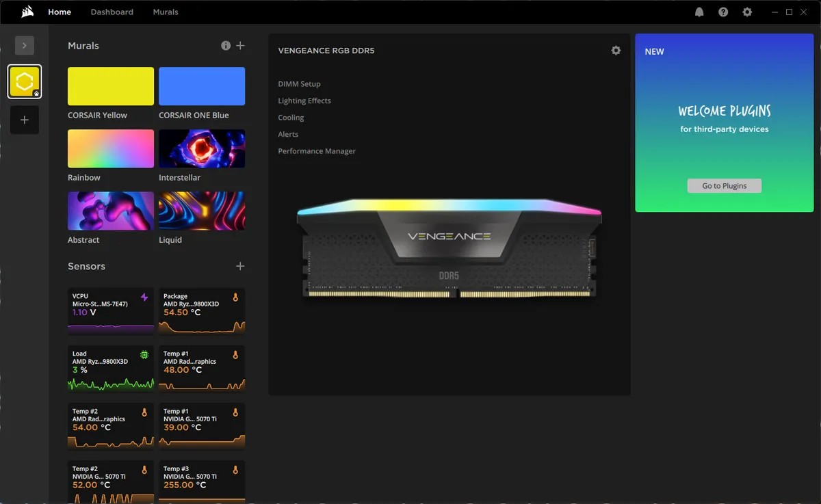Open DIMM Setup section

(x=299, y=83)
